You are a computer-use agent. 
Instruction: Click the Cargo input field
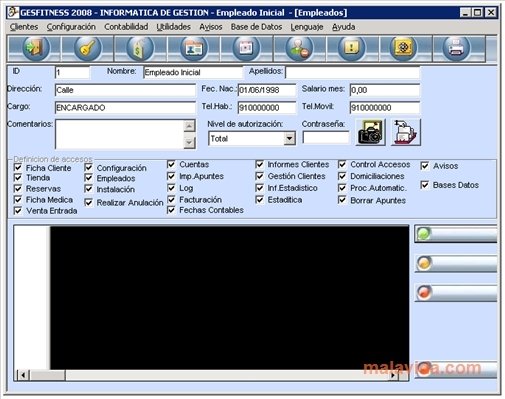click(125, 108)
